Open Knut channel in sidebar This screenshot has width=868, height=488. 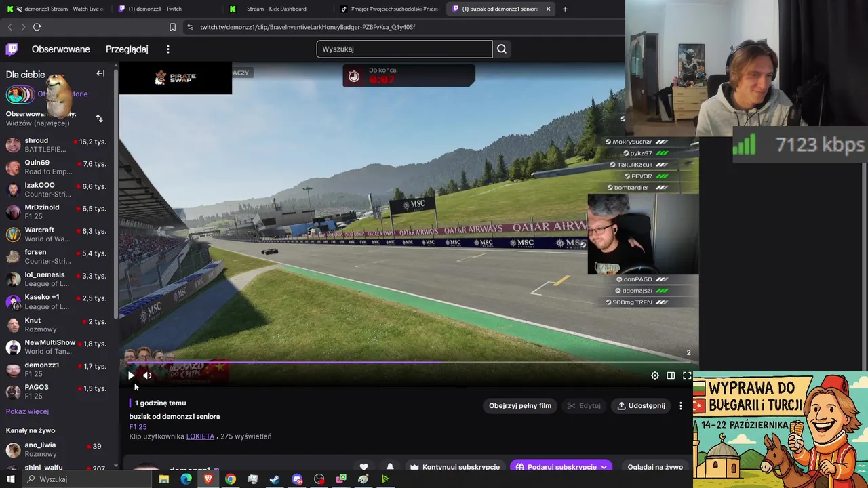[x=58, y=324]
